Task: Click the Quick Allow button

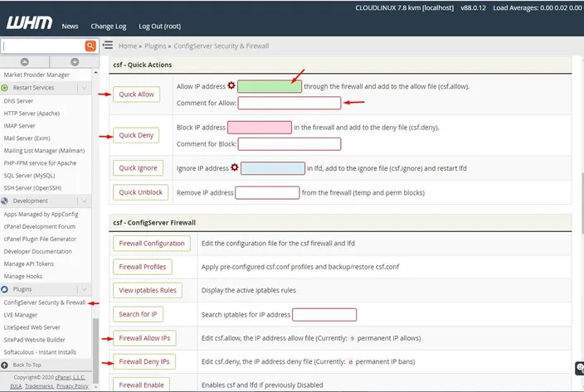Action: 136,94
